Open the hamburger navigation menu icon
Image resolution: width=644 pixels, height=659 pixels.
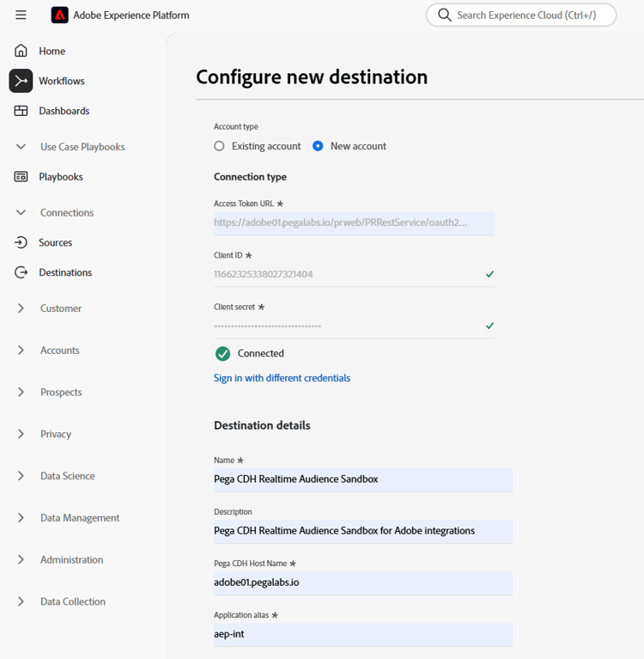pos(21,15)
